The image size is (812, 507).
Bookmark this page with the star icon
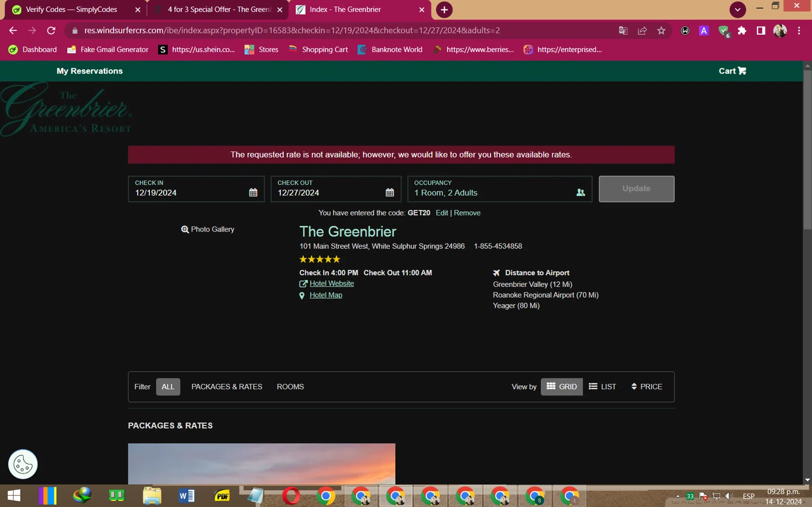point(661,31)
